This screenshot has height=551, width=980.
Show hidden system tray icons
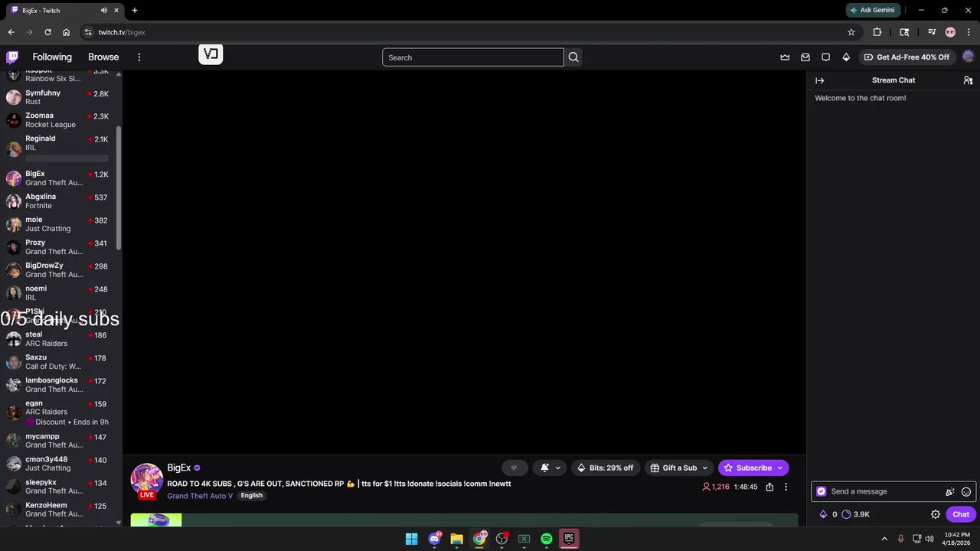pos(884,539)
